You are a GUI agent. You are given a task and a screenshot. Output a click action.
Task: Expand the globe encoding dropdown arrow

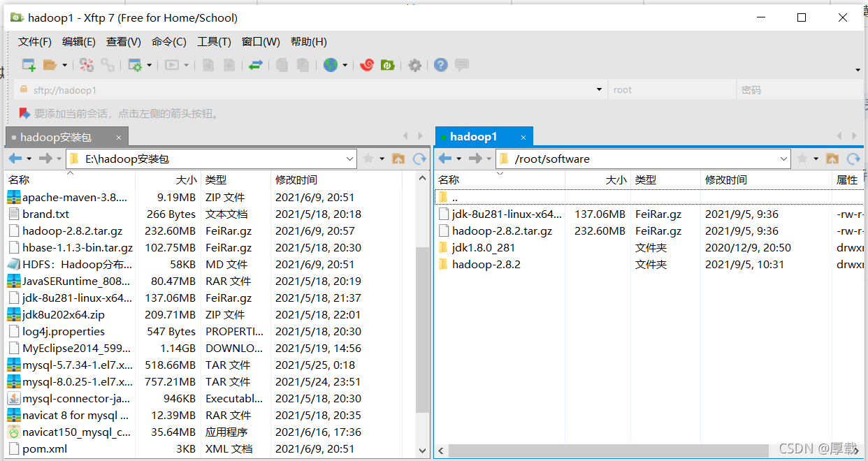pos(345,66)
